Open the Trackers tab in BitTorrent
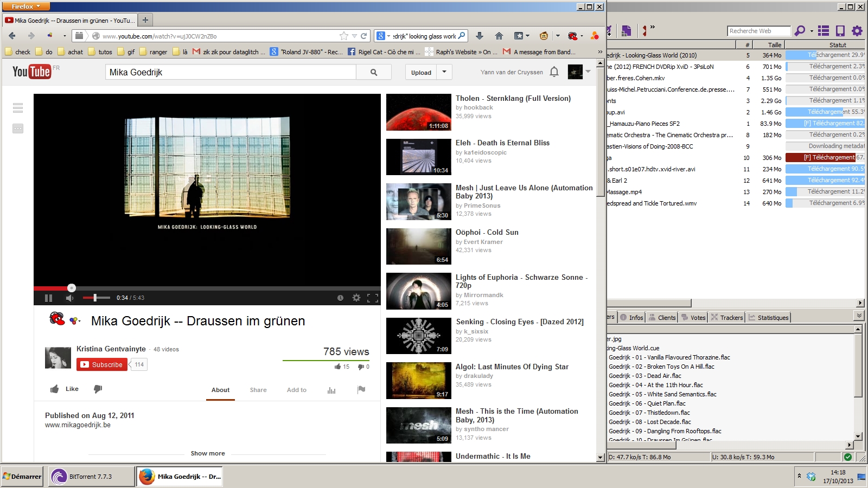Screen dimensions: 868x488 pyautogui.click(x=727, y=318)
